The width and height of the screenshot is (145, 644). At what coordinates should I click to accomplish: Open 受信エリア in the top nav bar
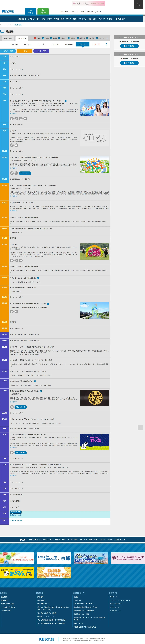click(120, 19)
